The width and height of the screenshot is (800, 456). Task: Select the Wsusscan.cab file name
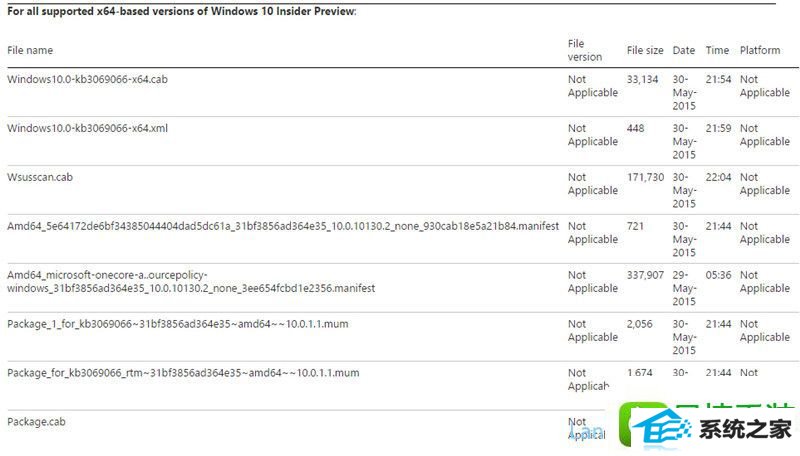click(40, 177)
